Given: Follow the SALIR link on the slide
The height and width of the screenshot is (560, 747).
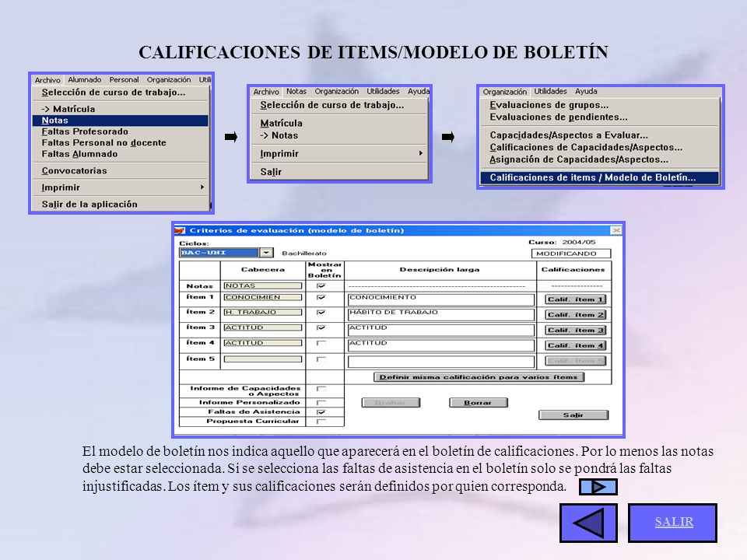Looking at the screenshot, I should tap(674, 522).
